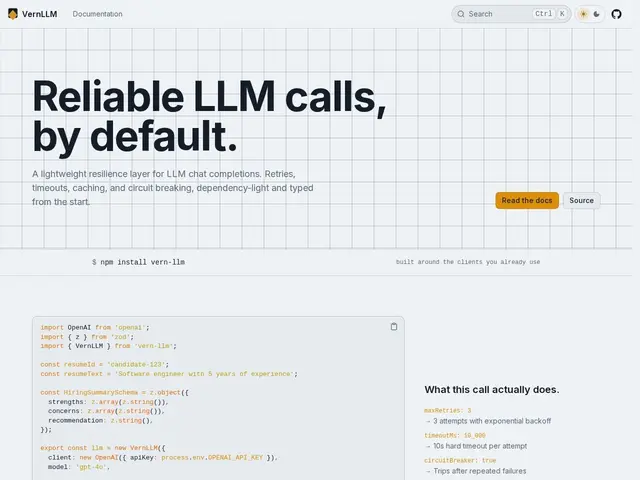Click the import VernLLM code line
This screenshot has width=640, height=480.
[109, 346]
